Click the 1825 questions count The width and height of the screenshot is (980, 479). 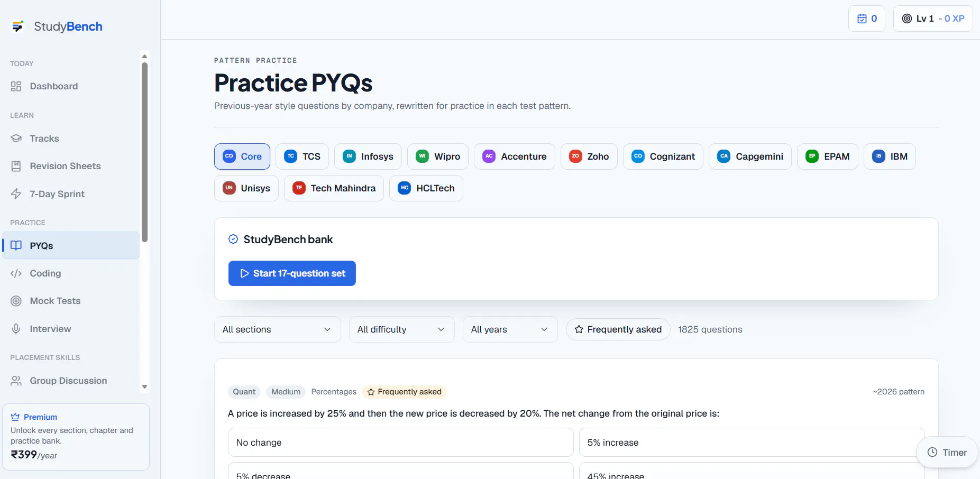pos(710,329)
